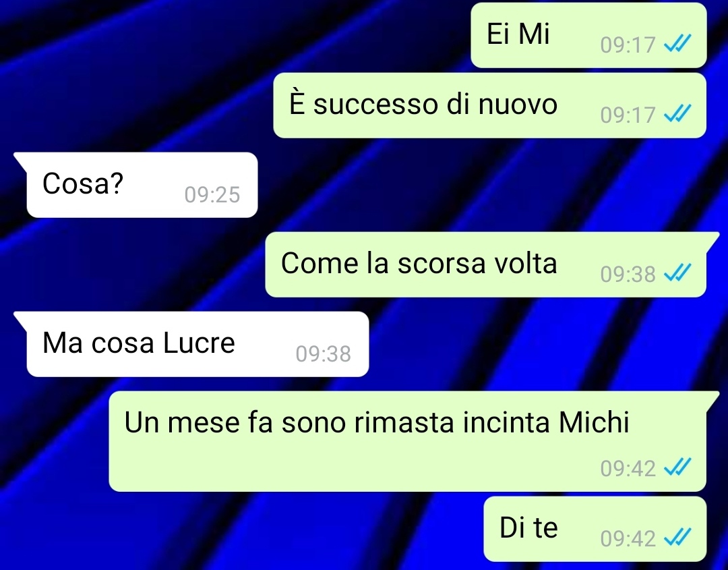This screenshot has width=728, height=570.
Task: Tap the read ticks on the "incinta Michi" message
Action: tap(677, 467)
